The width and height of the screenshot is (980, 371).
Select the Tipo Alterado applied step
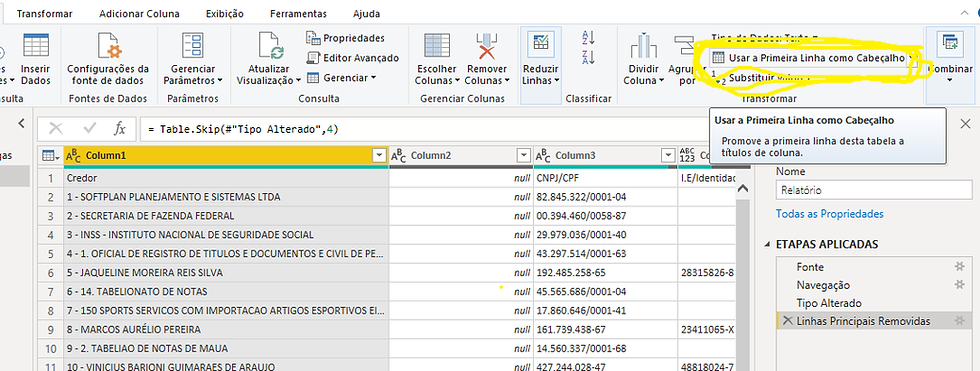tap(829, 303)
